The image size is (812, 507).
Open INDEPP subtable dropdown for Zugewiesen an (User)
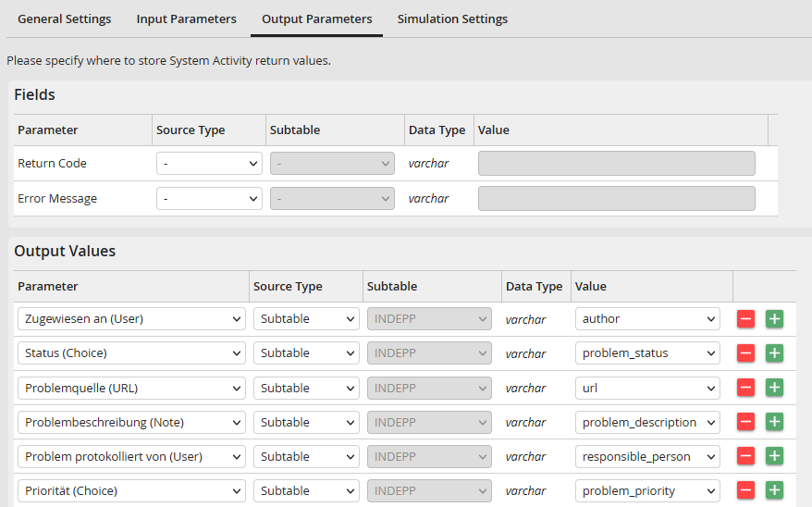[430, 319]
